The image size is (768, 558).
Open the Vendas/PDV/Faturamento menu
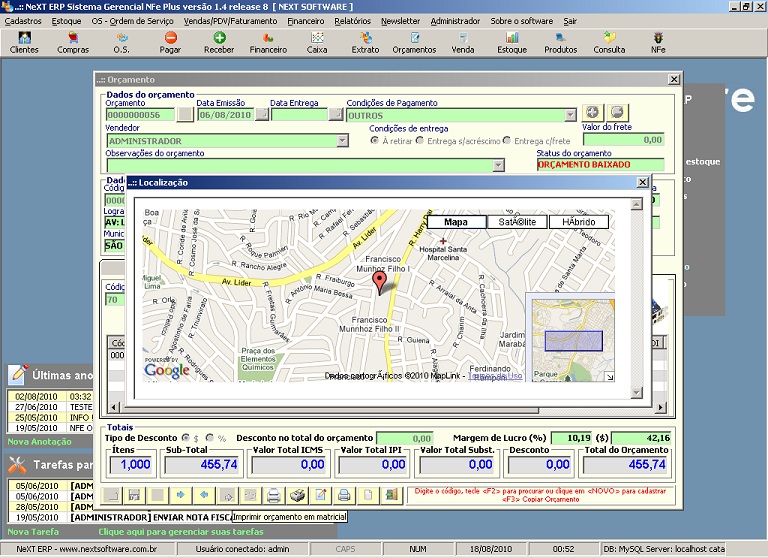pos(230,21)
